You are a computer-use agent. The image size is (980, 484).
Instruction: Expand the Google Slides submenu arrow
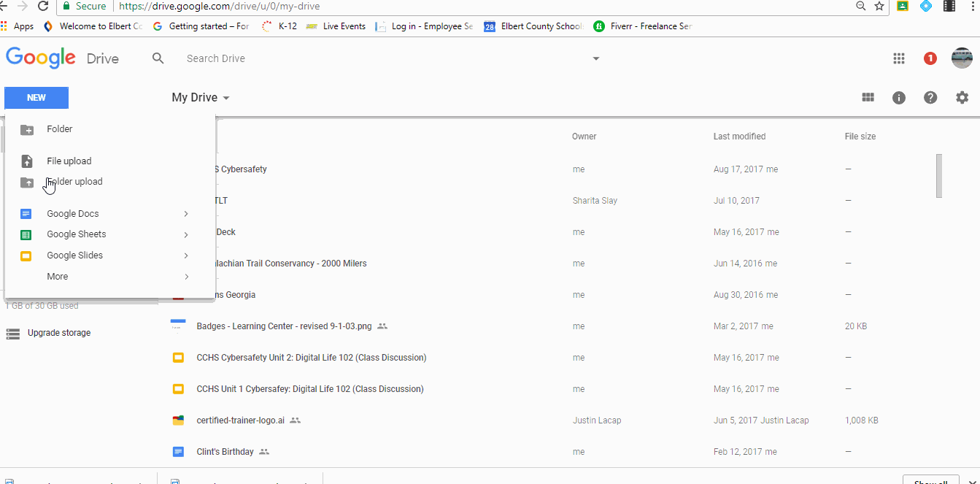coord(186,256)
